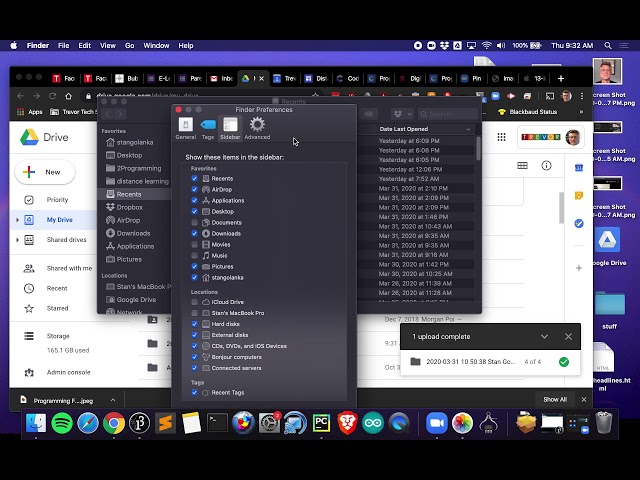The height and width of the screenshot is (480, 640).
Task: Open Spotlight search in menu bar
Action: pos(608,46)
